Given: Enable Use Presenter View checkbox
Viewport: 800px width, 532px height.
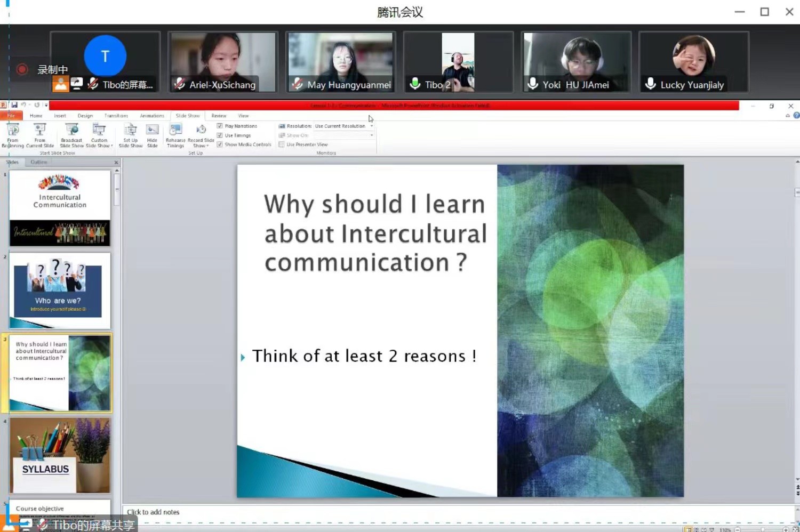Looking at the screenshot, I should coord(282,144).
